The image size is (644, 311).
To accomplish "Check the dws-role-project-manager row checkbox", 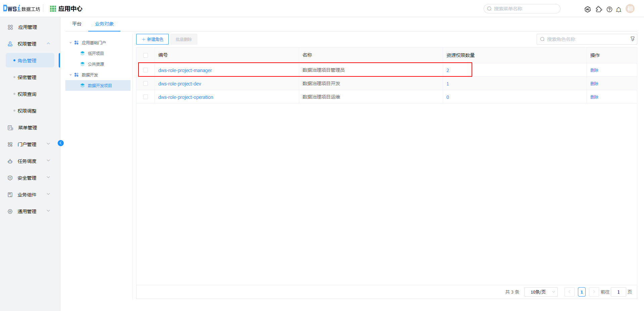I will (146, 70).
